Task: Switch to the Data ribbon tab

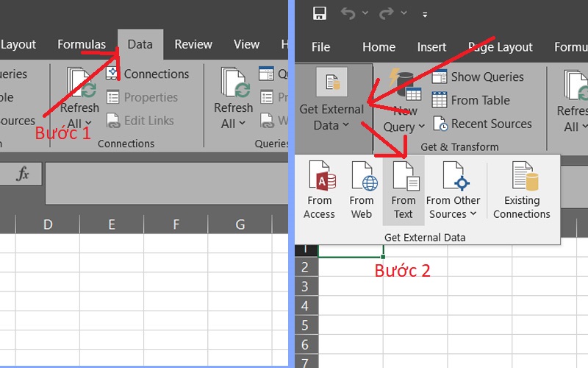Action: coord(140,45)
